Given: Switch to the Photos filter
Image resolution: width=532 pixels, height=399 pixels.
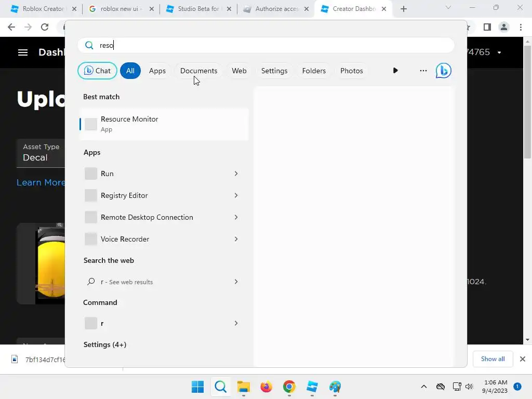Looking at the screenshot, I should click(352, 71).
